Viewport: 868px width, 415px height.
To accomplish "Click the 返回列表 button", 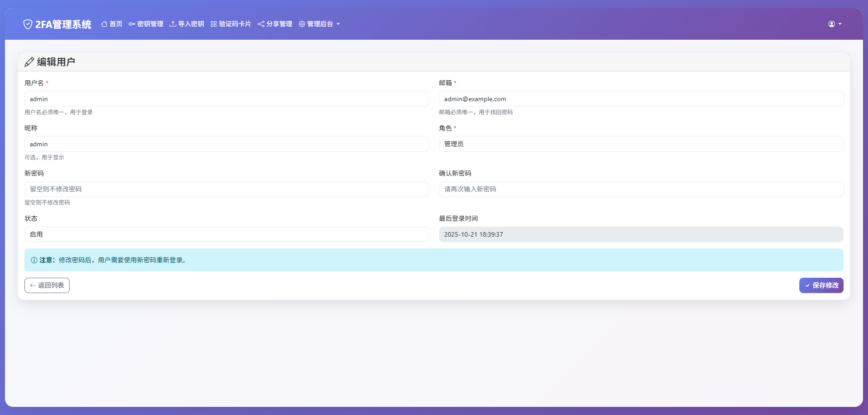I will point(47,285).
